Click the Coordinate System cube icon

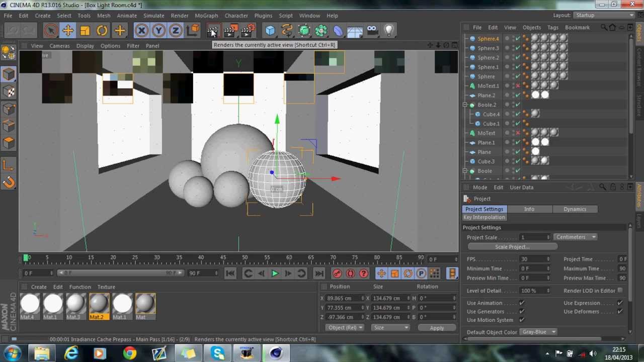point(193,31)
